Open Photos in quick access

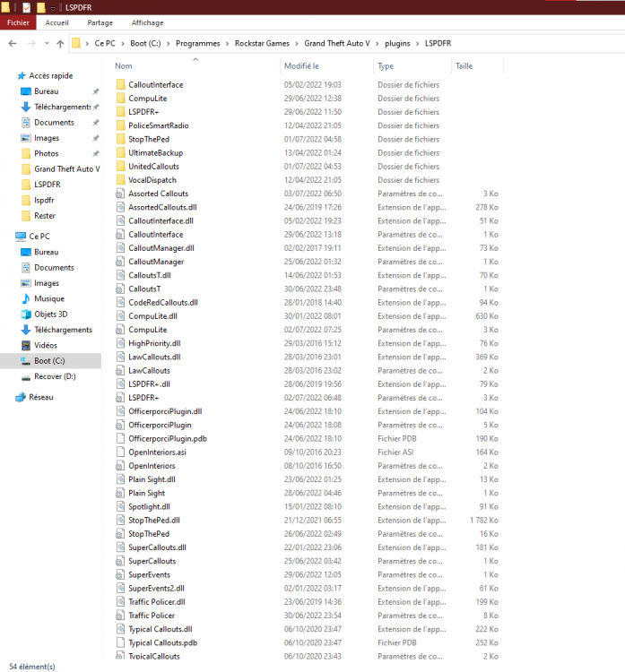click(47, 153)
